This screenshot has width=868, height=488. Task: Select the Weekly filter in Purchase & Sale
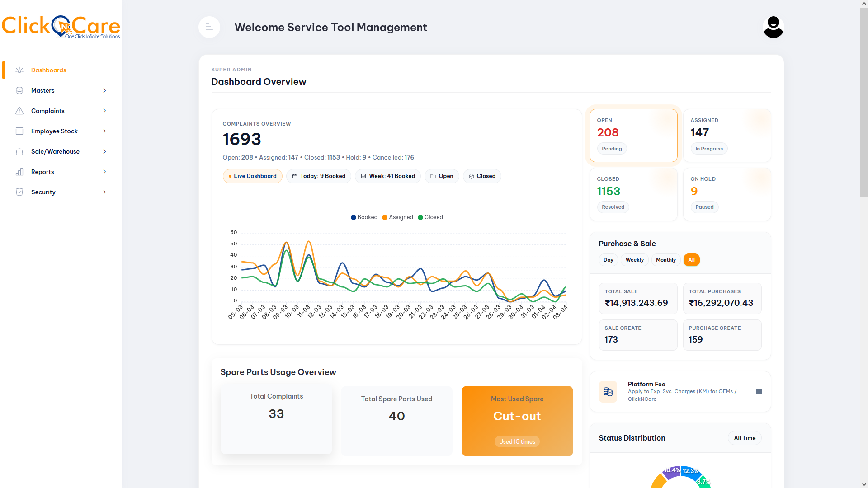[x=634, y=260]
